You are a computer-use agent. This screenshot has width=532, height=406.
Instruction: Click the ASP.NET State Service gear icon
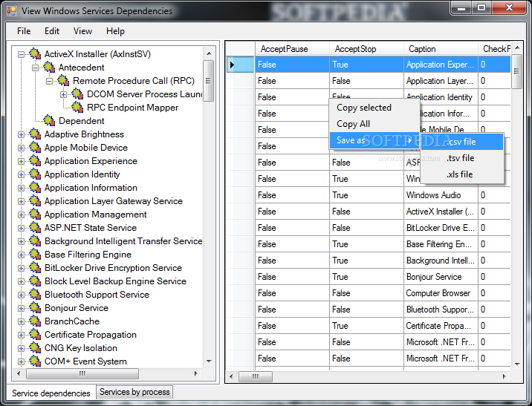pos(35,228)
